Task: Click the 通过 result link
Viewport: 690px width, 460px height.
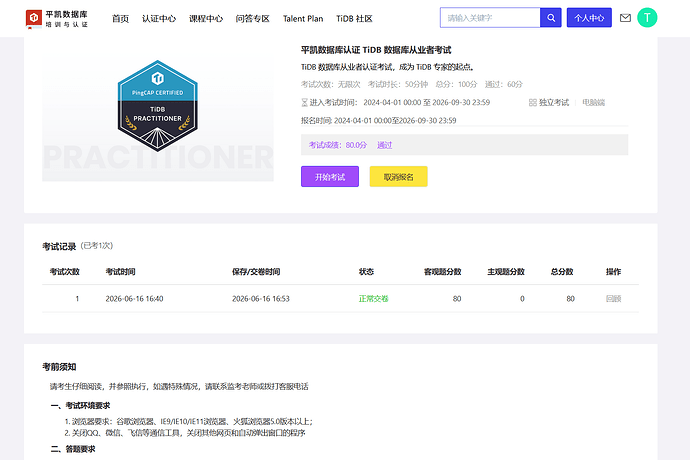Action: pos(384,145)
